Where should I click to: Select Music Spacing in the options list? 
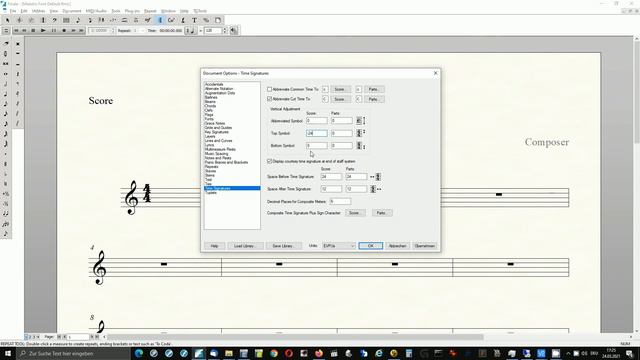point(216,153)
